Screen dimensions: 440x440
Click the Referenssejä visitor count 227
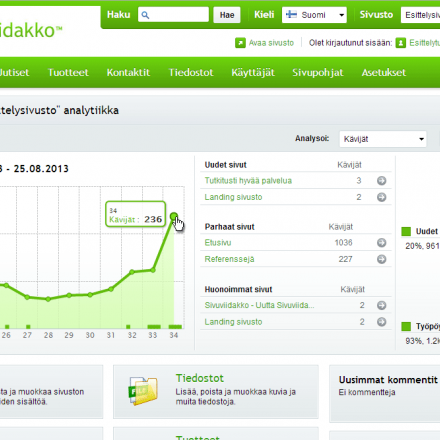pyautogui.click(x=345, y=259)
